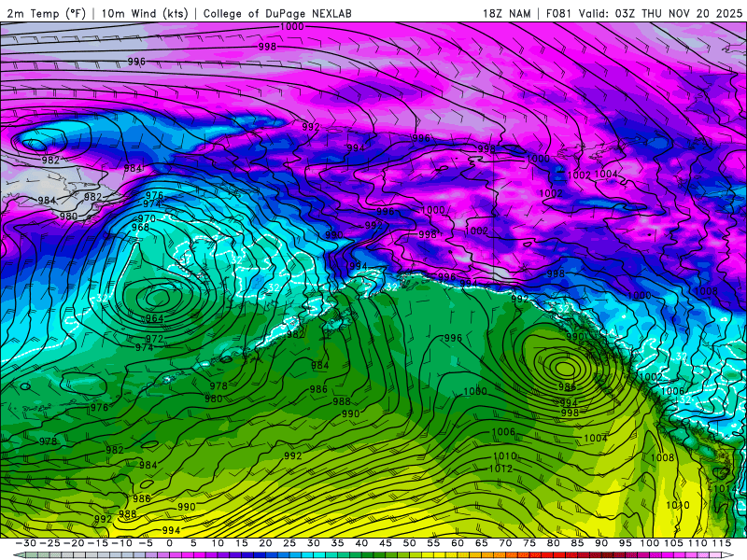This screenshot has width=747, height=560.
Task: Click the "18Z NAM" model run label
Action: coord(506,13)
